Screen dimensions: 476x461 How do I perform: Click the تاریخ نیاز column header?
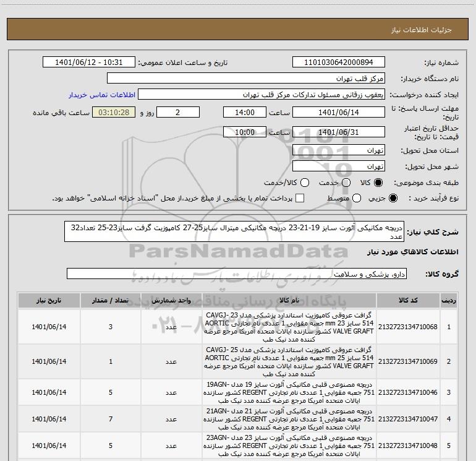pos(49,301)
